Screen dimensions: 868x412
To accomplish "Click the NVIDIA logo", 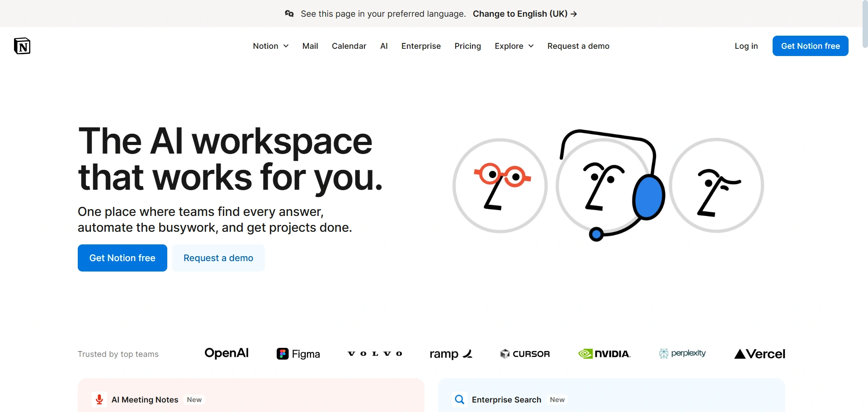I will 604,354.
